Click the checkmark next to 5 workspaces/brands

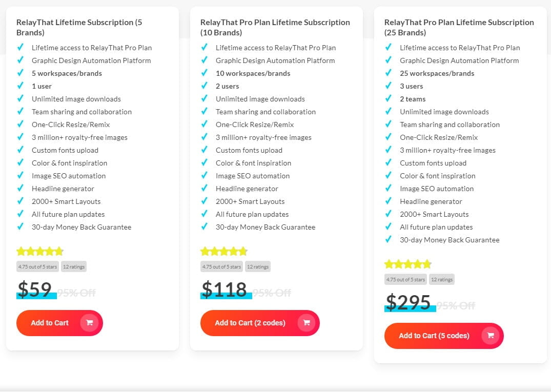(x=21, y=73)
